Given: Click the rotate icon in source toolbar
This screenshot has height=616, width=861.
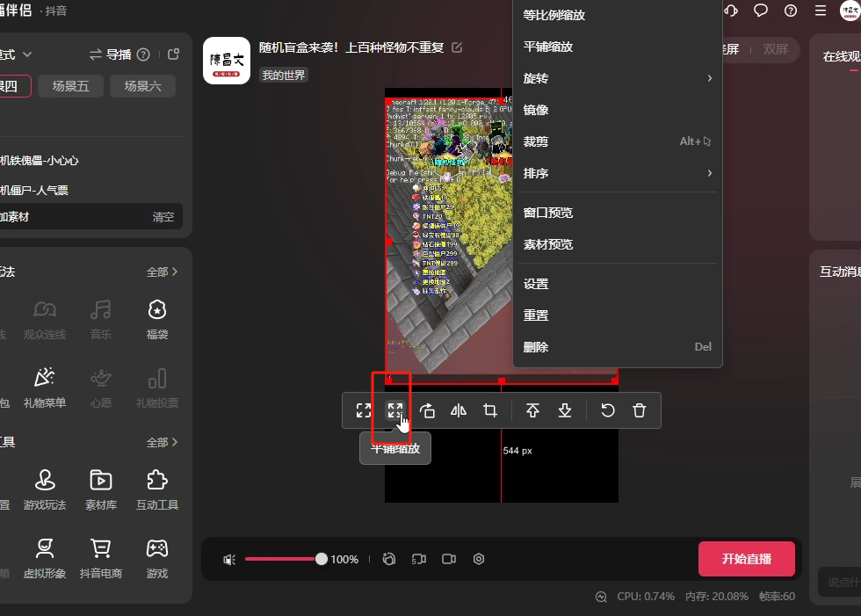Looking at the screenshot, I should (427, 410).
